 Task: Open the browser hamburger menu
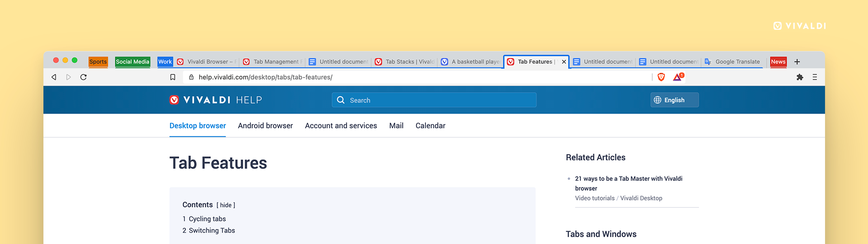815,77
